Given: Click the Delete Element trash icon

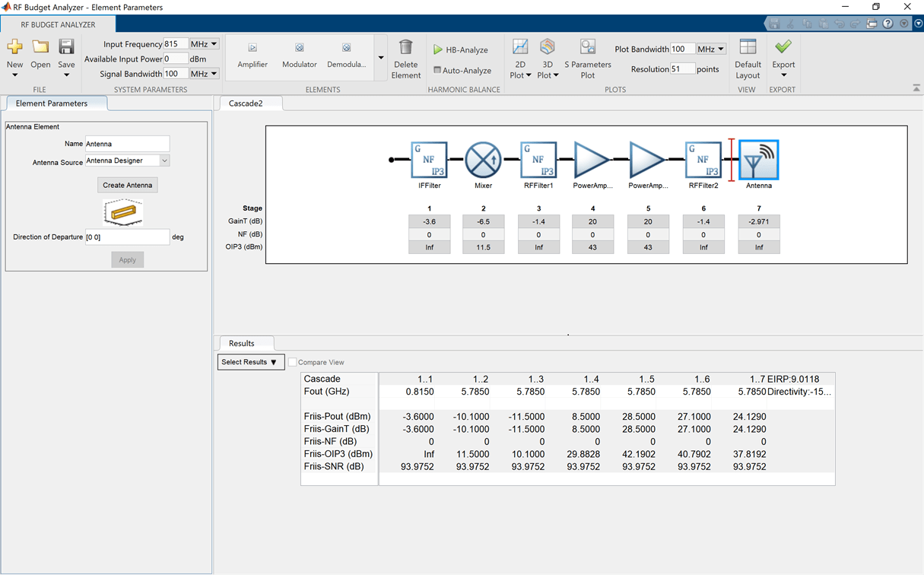Looking at the screenshot, I should pyautogui.click(x=406, y=49).
